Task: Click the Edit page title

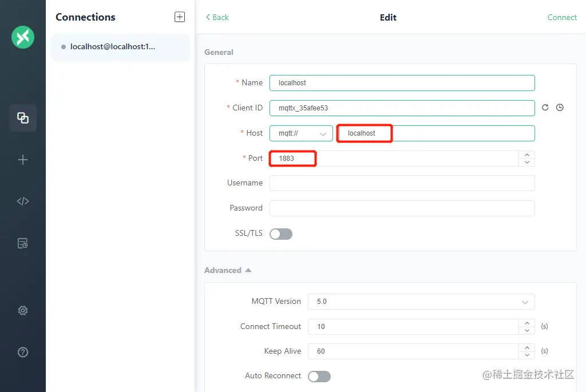Action: click(x=388, y=17)
